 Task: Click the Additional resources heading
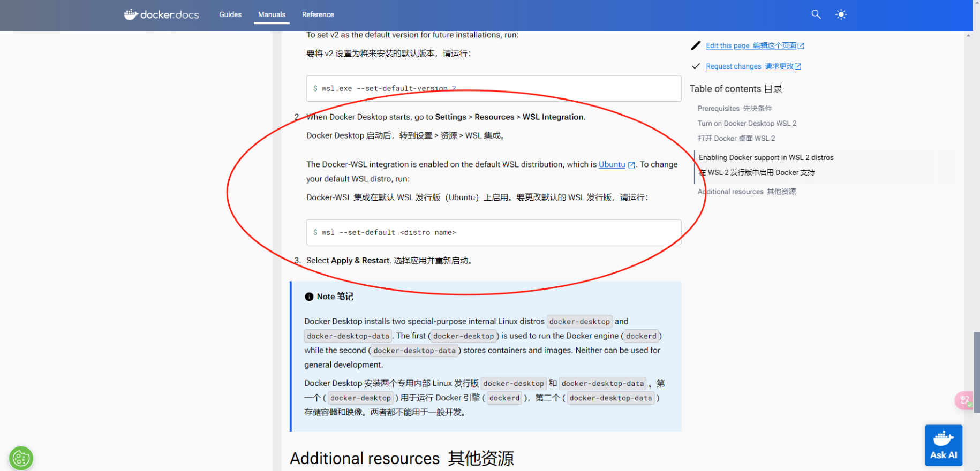coord(402,458)
